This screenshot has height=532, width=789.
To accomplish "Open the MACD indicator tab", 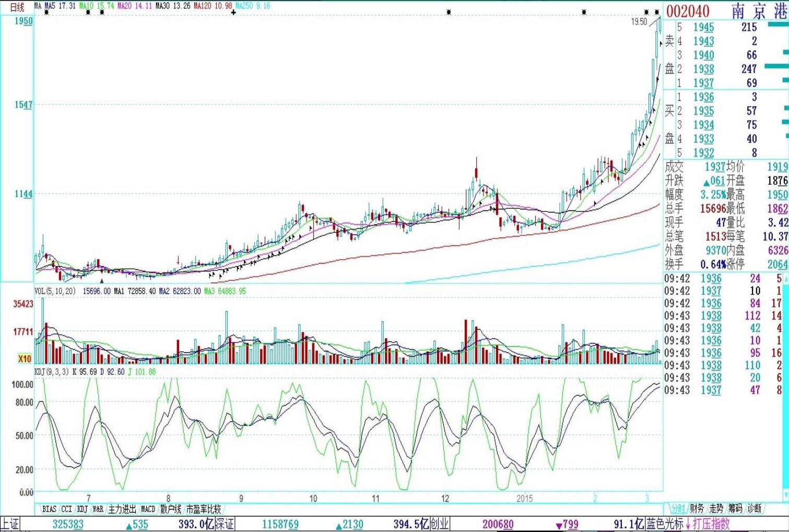I will 148,509.
